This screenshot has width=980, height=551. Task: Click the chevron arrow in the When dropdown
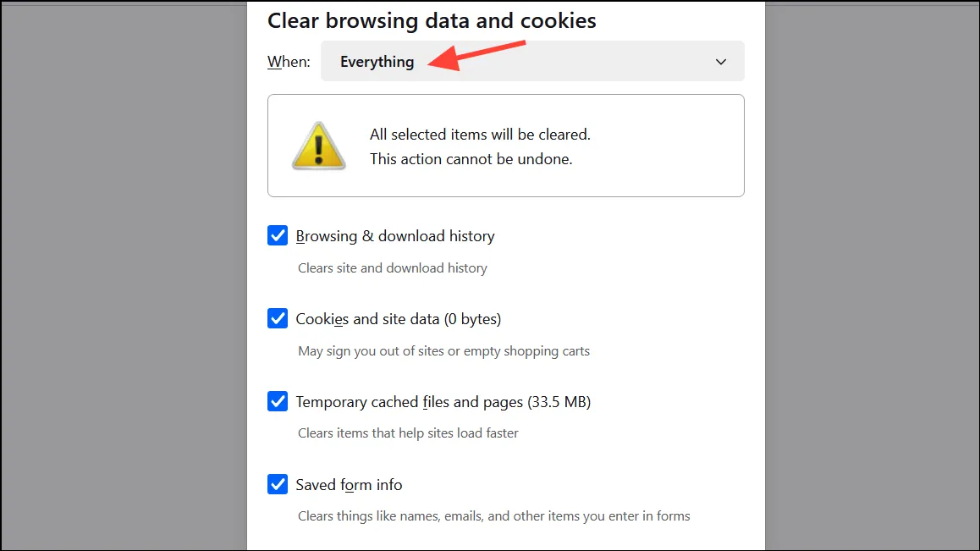[x=721, y=62]
